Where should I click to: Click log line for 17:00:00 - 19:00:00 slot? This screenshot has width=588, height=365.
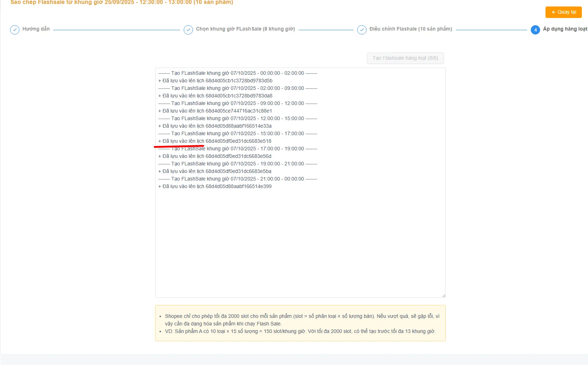(x=238, y=149)
